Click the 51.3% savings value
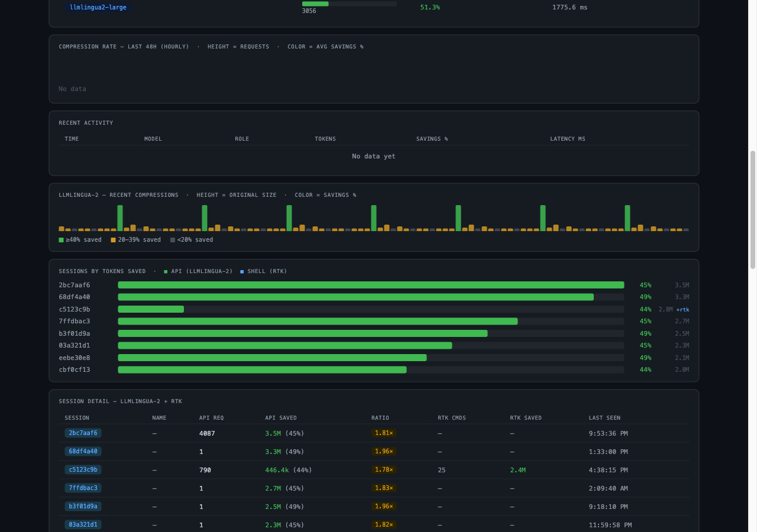Image resolution: width=757 pixels, height=532 pixels. coord(430,7)
